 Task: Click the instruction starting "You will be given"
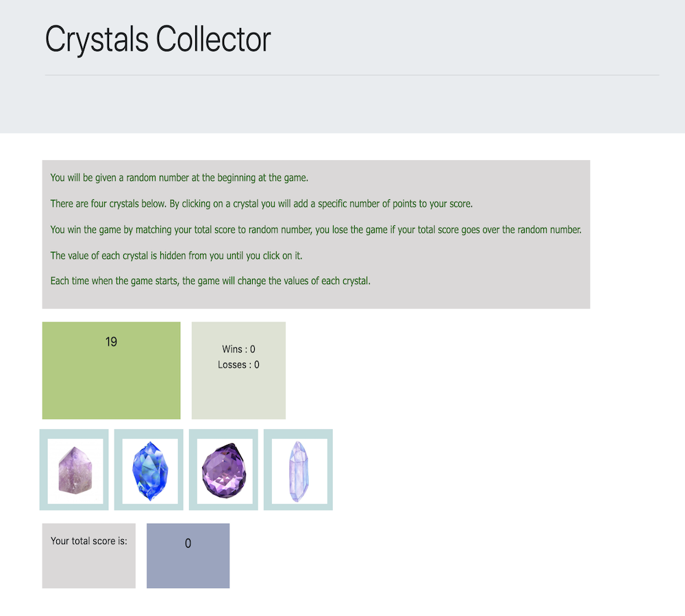click(179, 178)
